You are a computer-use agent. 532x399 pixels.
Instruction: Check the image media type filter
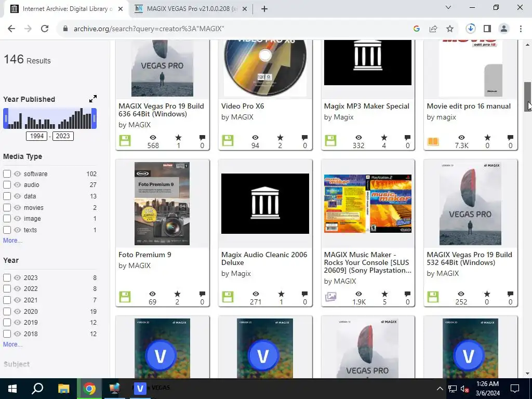[7, 219]
